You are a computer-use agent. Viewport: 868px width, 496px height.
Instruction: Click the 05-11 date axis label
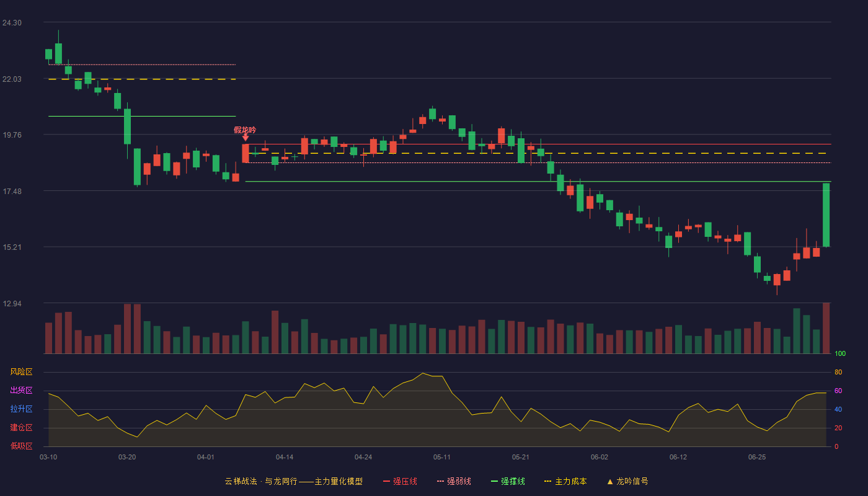click(x=442, y=457)
